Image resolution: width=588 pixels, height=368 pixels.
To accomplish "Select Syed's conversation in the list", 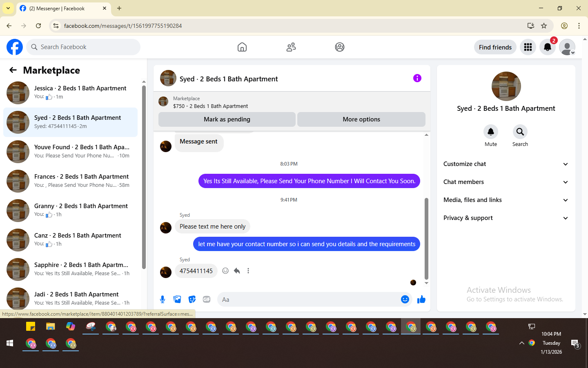I will tap(70, 122).
